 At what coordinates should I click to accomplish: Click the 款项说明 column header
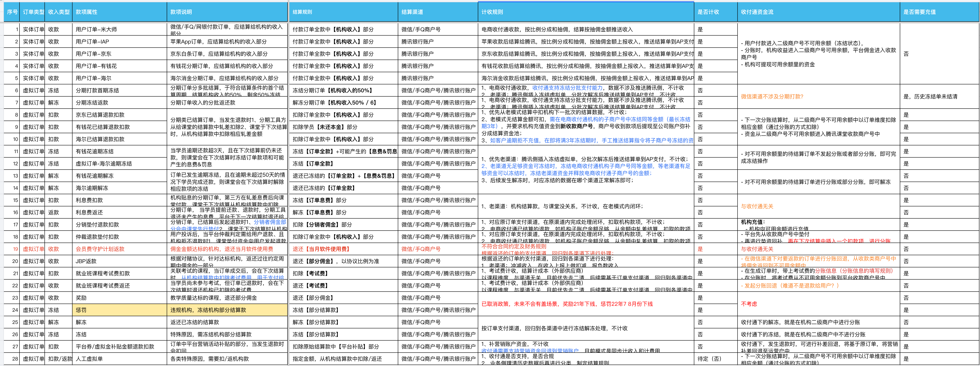click(227, 12)
